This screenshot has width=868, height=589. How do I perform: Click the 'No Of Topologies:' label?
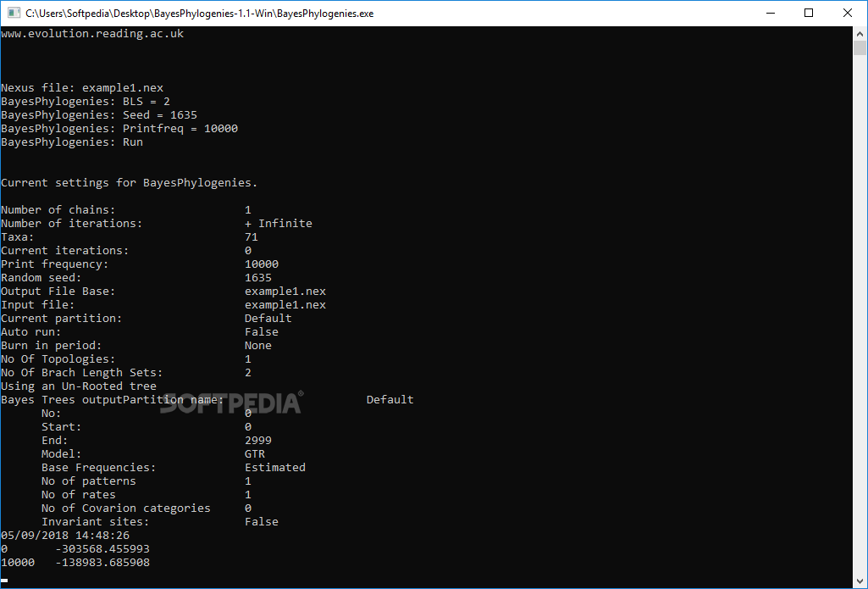(58, 359)
